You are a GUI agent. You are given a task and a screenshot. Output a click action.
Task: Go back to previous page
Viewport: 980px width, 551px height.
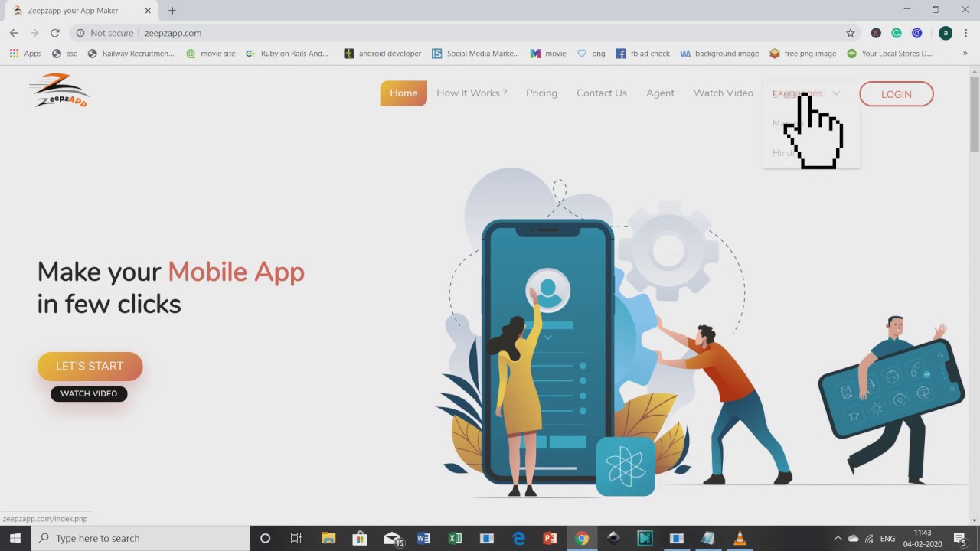coord(14,33)
